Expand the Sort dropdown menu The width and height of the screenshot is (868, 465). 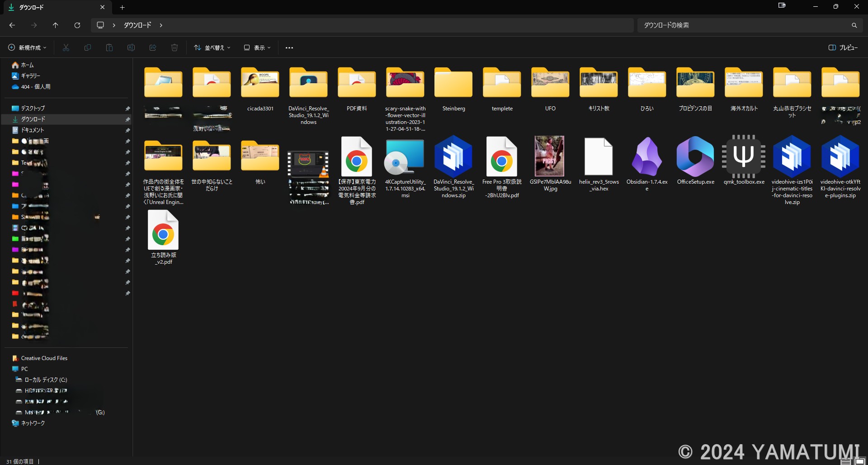click(x=212, y=47)
